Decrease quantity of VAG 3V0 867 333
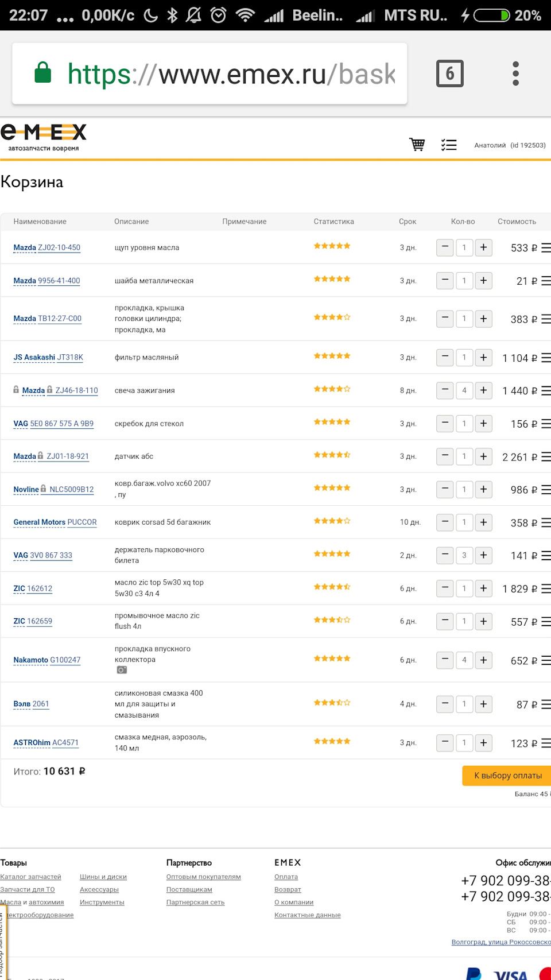 click(x=445, y=555)
